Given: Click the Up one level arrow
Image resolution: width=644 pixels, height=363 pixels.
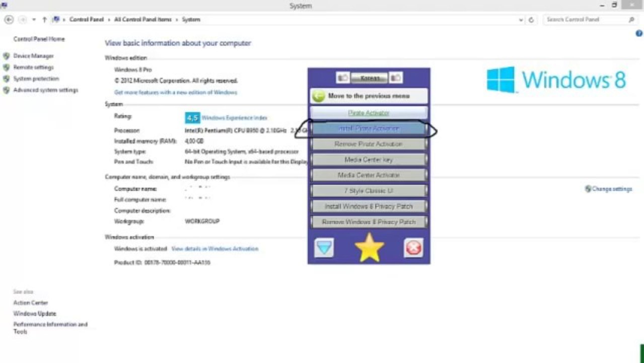Looking at the screenshot, I should click(x=44, y=20).
